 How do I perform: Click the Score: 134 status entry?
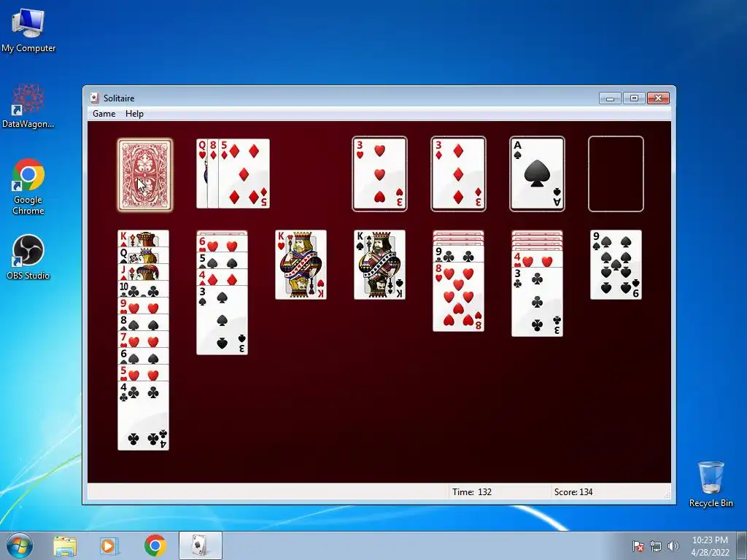click(573, 492)
